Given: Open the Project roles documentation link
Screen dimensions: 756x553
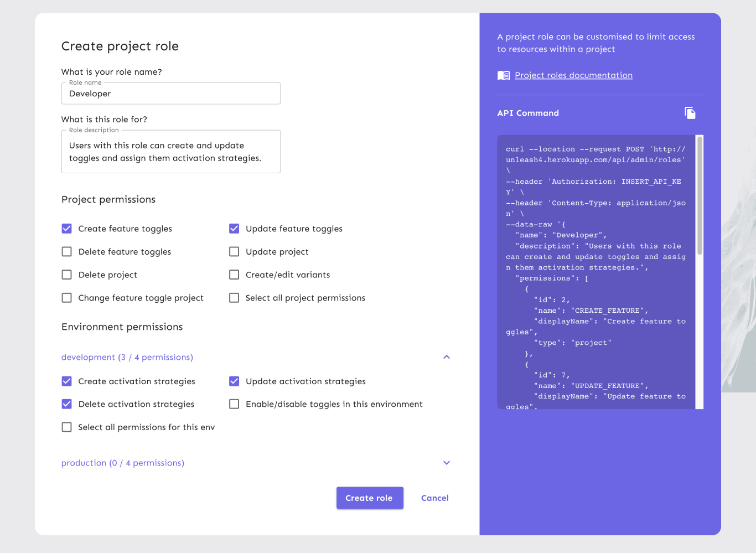Looking at the screenshot, I should pos(573,75).
